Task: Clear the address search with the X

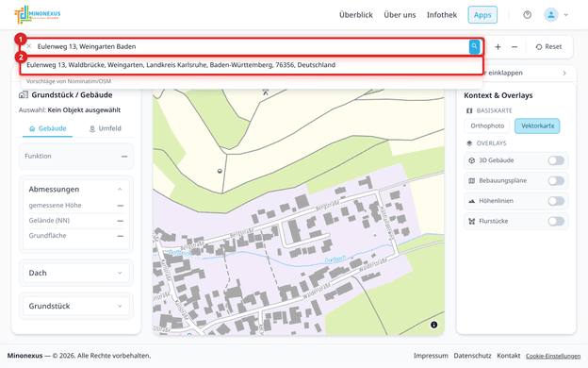Action: [29, 46]
